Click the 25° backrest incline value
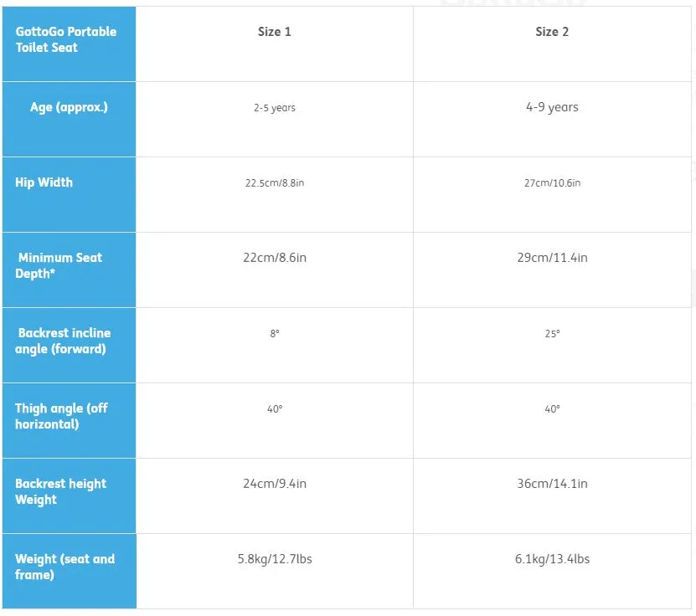The width and height of the screenshot is (696, 616). [552, 333]
